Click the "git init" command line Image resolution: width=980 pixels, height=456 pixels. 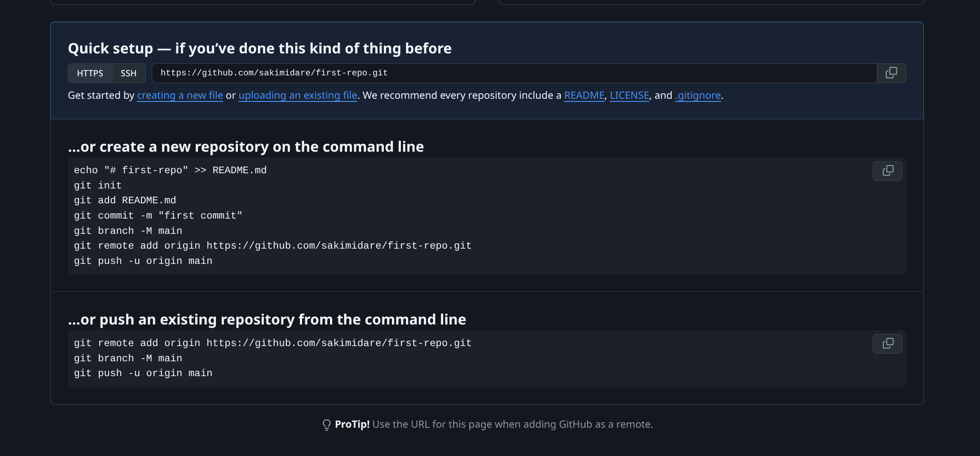tap(98, 186)
